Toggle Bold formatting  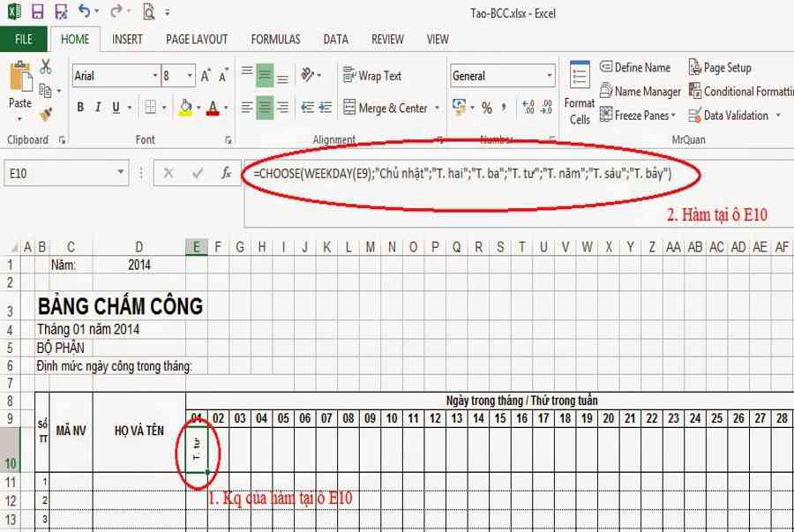tap(80, 108)
